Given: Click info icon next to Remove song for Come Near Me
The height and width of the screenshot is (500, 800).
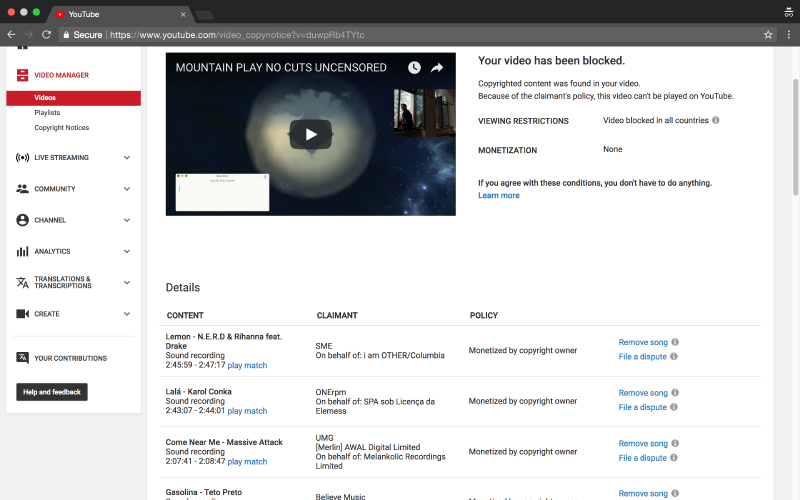Looking at the screenshot, I should pos(675,443).
